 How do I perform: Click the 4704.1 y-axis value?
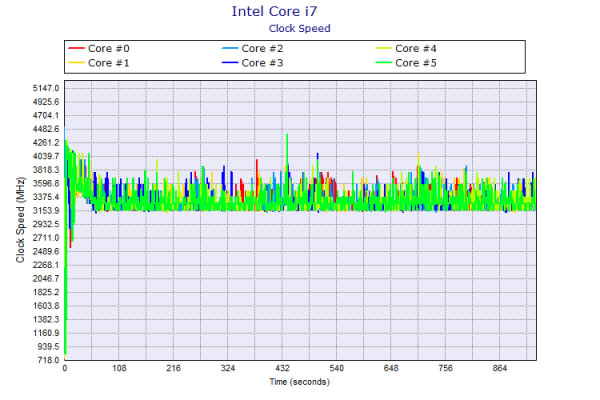[x=46, y=115]
